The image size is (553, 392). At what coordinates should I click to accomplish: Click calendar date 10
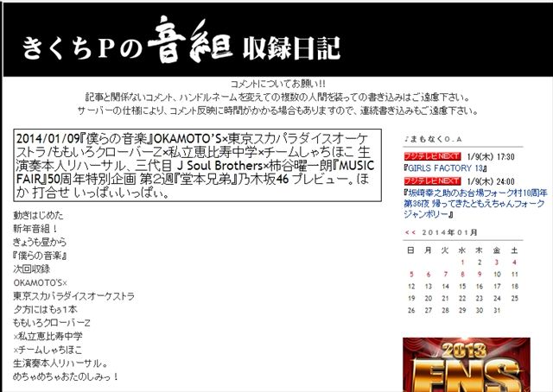tap(497, 275)
